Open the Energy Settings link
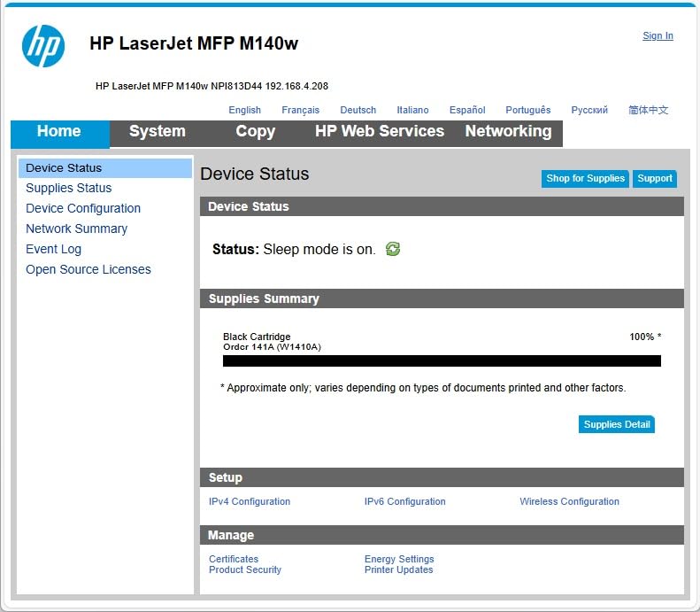This screenshot has width=700, height=612. coord(399,559)
